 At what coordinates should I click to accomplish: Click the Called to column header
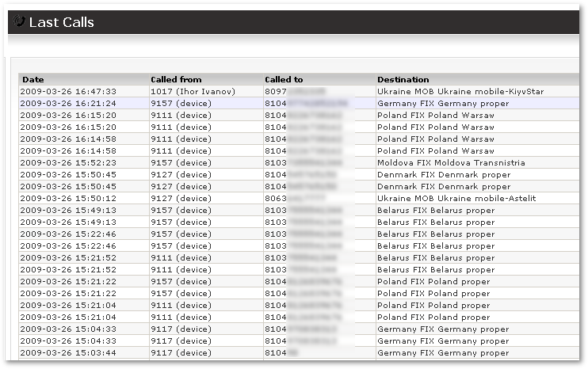coord(284,79)
